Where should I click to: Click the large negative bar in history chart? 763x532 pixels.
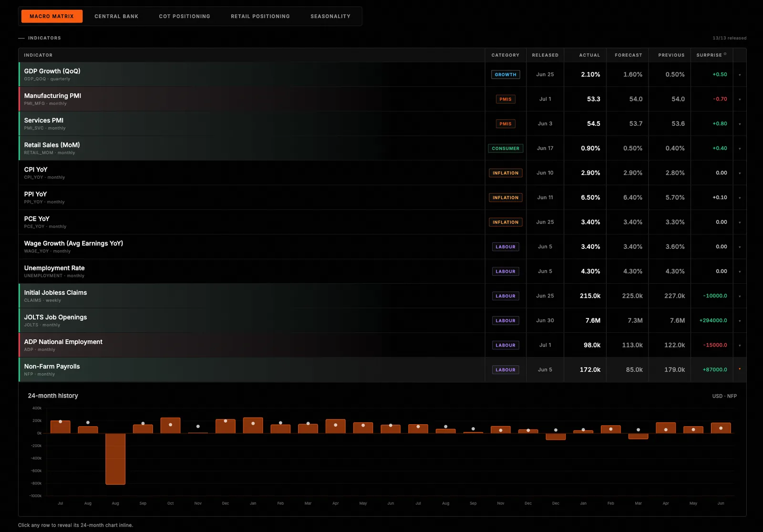coord(115,459)
